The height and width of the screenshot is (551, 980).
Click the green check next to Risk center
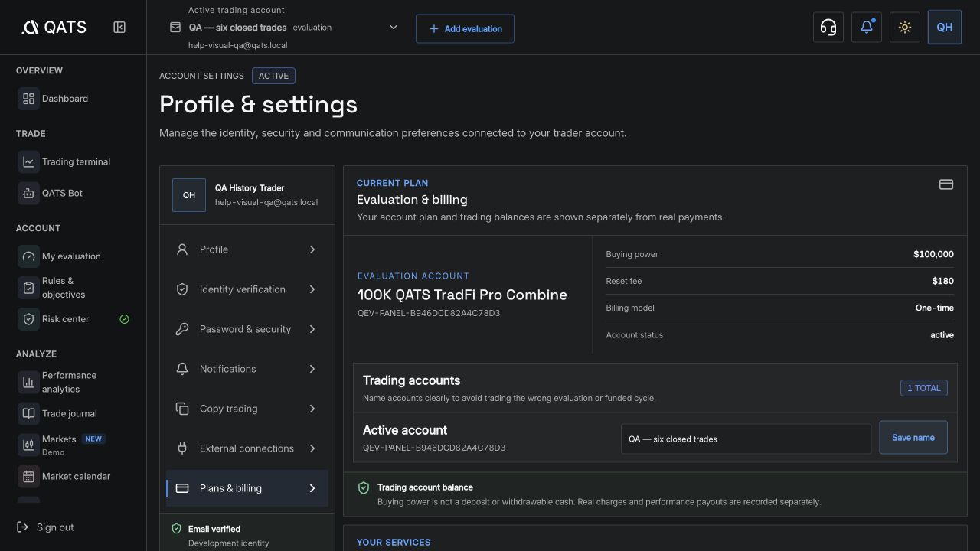[125, 319]
